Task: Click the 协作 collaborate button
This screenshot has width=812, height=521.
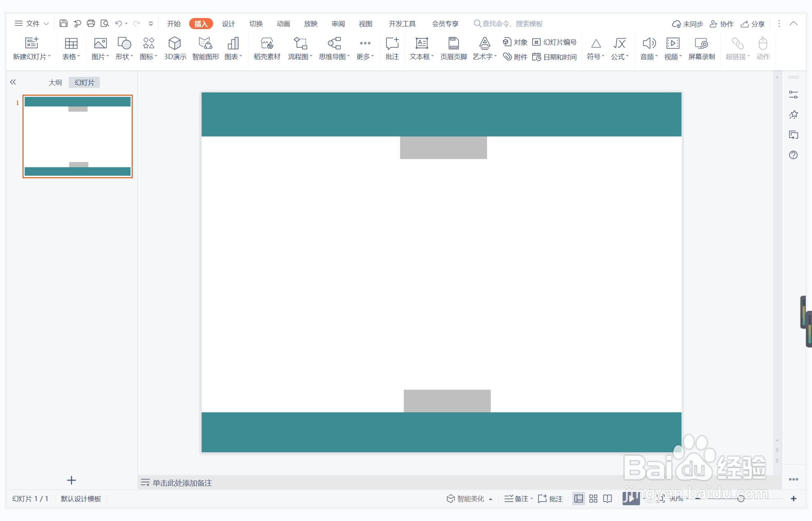Action: click(721, 24)
